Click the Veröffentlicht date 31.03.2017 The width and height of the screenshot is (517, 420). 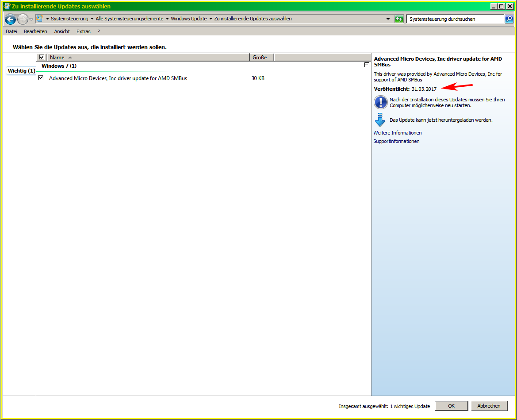click(x=424, y=89)
